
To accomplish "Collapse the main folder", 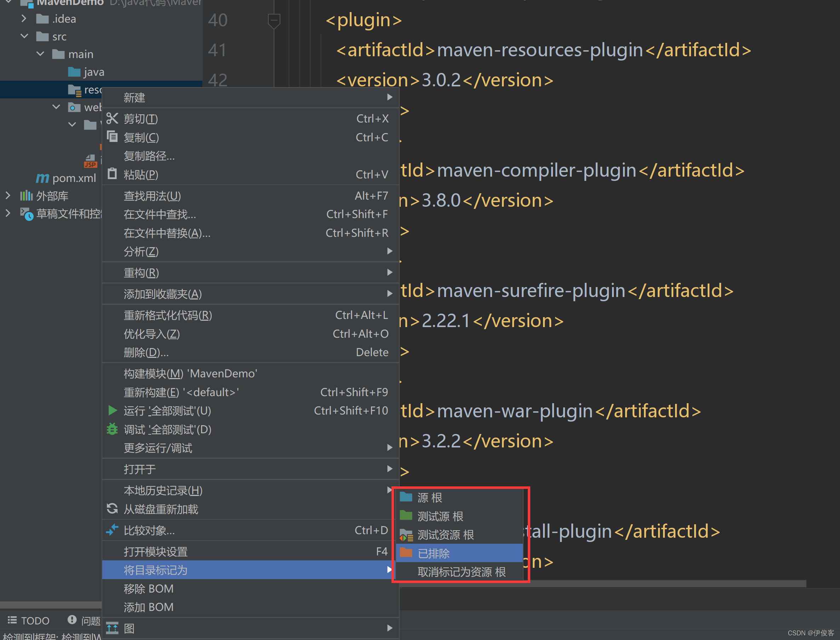I will [40, 54].
